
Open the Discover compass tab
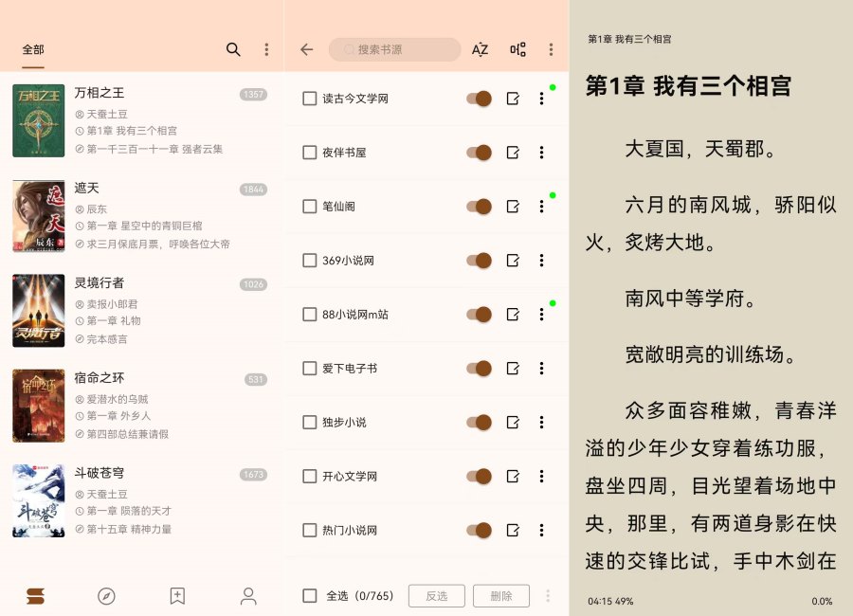click(x=106, y=596)
